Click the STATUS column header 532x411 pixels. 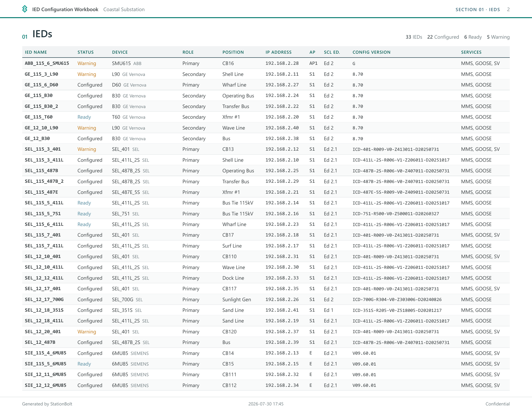[x=86, y=52]
